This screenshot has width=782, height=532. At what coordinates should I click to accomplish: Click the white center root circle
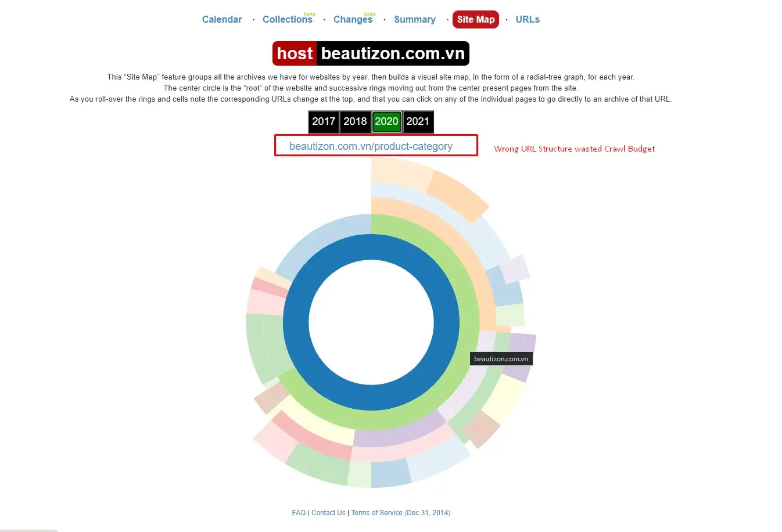[x=371, y=322]
